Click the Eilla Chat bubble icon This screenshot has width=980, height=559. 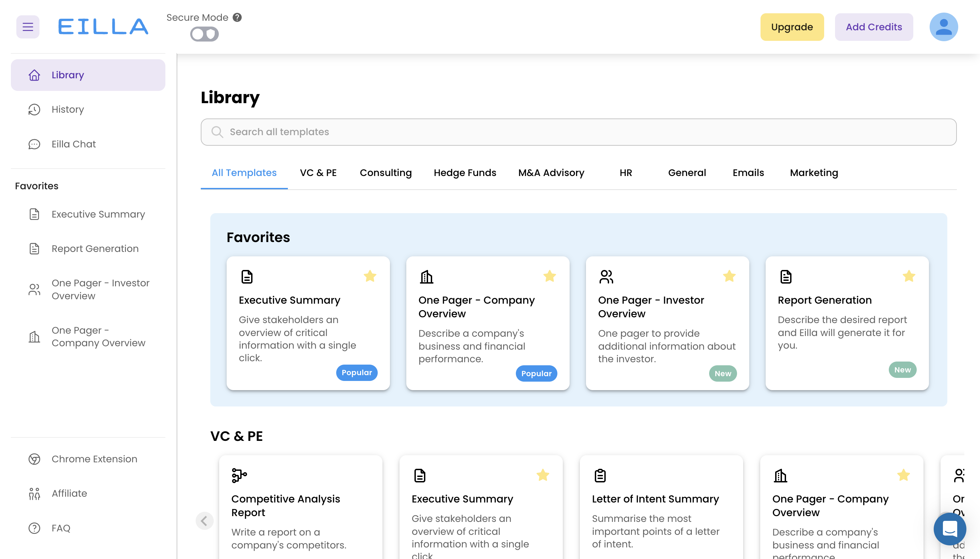click(34, 144)
